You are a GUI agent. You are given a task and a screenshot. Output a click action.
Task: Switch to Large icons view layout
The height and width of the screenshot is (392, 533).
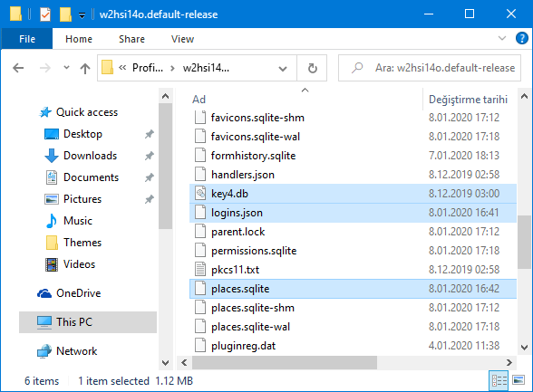(518, 380)
